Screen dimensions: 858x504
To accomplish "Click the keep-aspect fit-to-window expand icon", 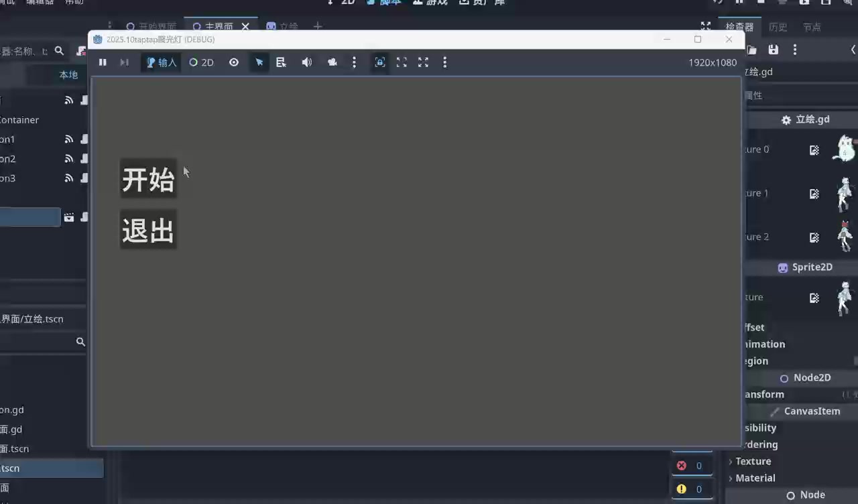I will click(x=402, y=62).
